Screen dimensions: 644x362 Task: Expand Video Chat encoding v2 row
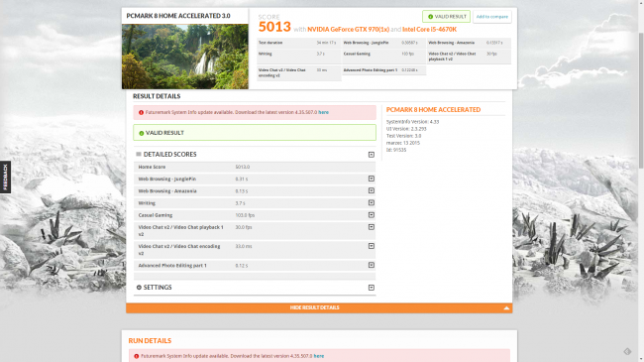(x=372, y=246)
